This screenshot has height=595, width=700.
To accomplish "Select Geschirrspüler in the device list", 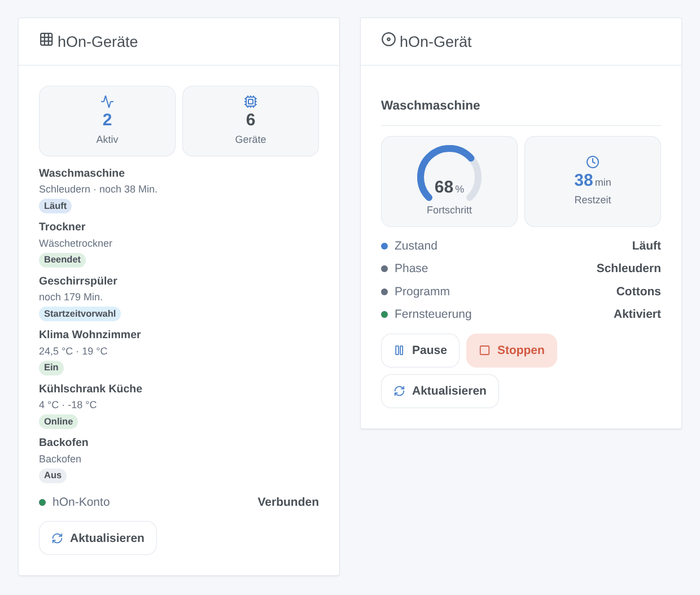I will point(78,281).
